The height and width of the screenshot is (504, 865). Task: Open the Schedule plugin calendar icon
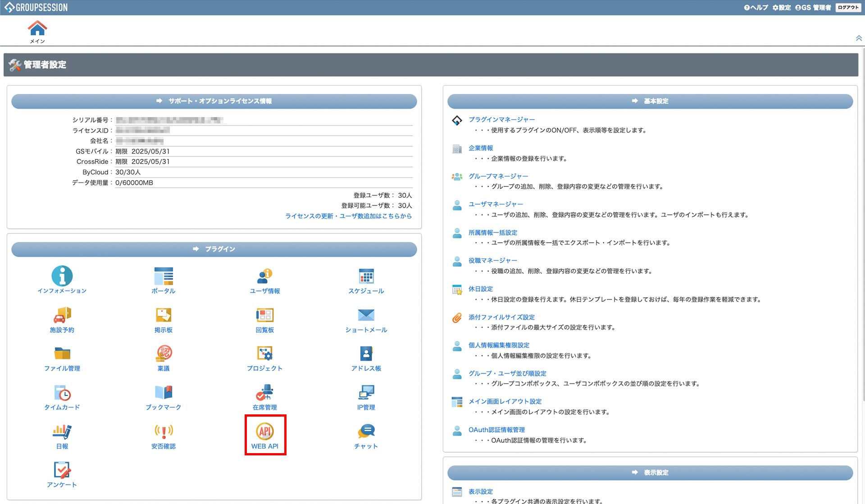click(x=366, y=276)
